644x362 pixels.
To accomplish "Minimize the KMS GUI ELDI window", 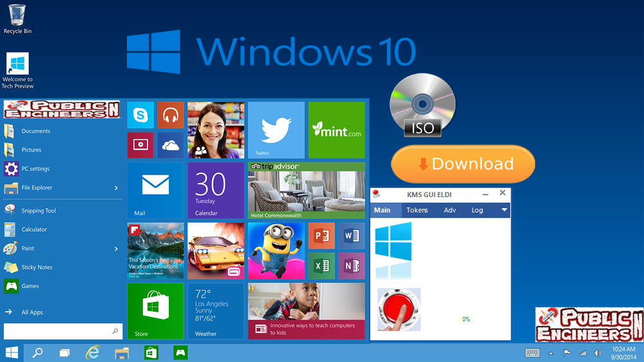I will (x=485, y=194).
